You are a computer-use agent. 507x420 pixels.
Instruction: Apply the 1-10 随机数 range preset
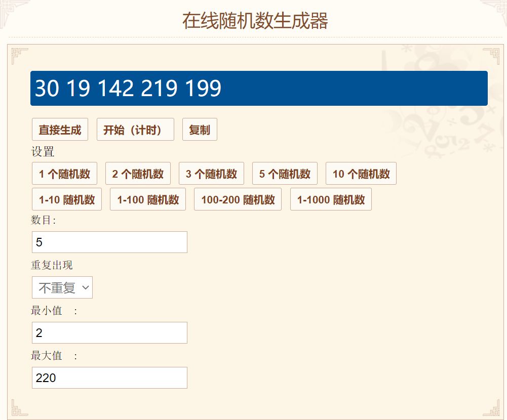(x=67, y=199)
